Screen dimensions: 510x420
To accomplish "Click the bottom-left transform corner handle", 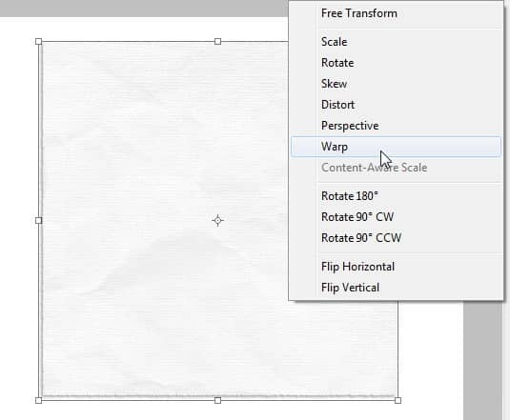I will [x=38, y=400].
